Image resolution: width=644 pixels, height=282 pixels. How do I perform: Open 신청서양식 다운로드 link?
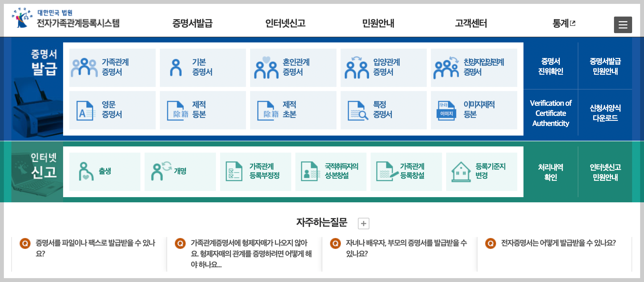click(x=605, y=113)
